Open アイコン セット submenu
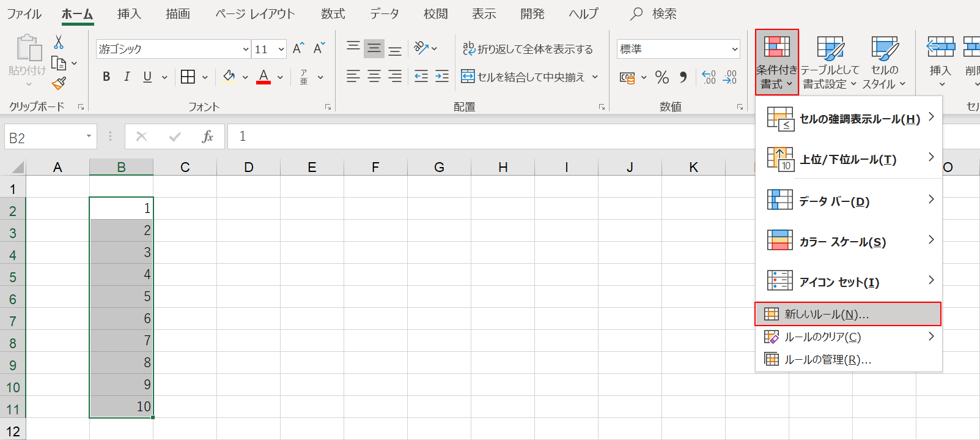This screenshot has width=980, height=440. (849, 282)
